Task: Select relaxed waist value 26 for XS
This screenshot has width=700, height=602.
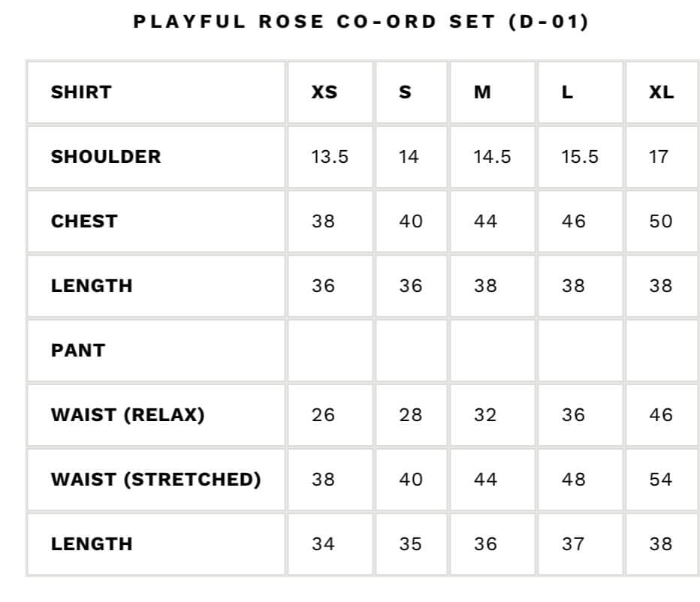Action: pos(323,415)
